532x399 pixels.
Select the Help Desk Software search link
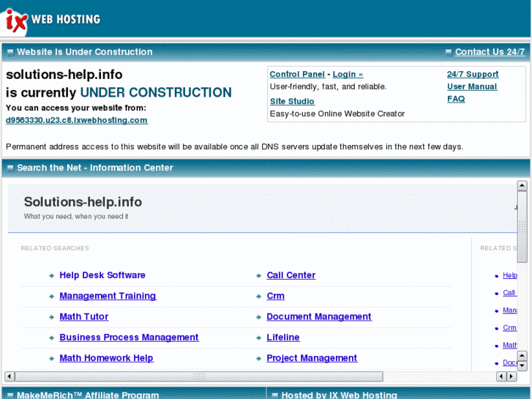102,275
